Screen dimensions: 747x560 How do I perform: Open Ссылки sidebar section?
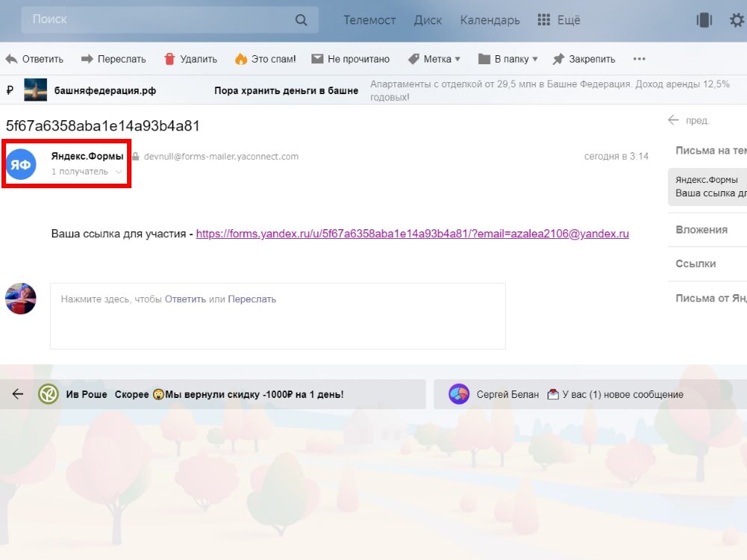(695, 264)
